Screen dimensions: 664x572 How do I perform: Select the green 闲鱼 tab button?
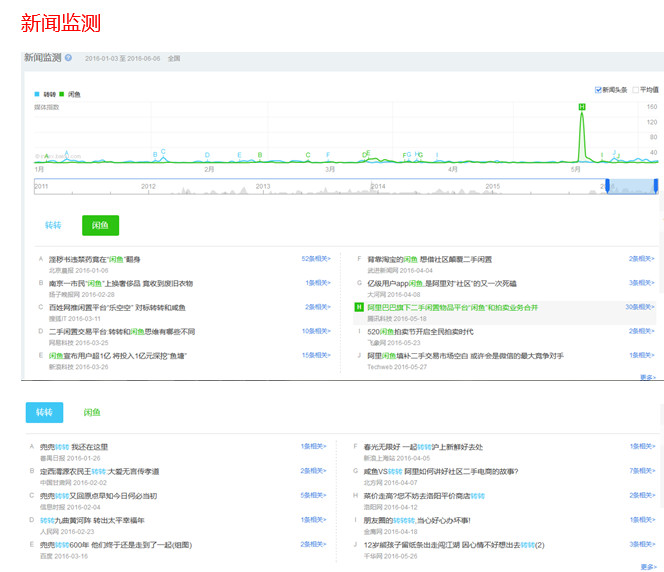coord(100,225)
